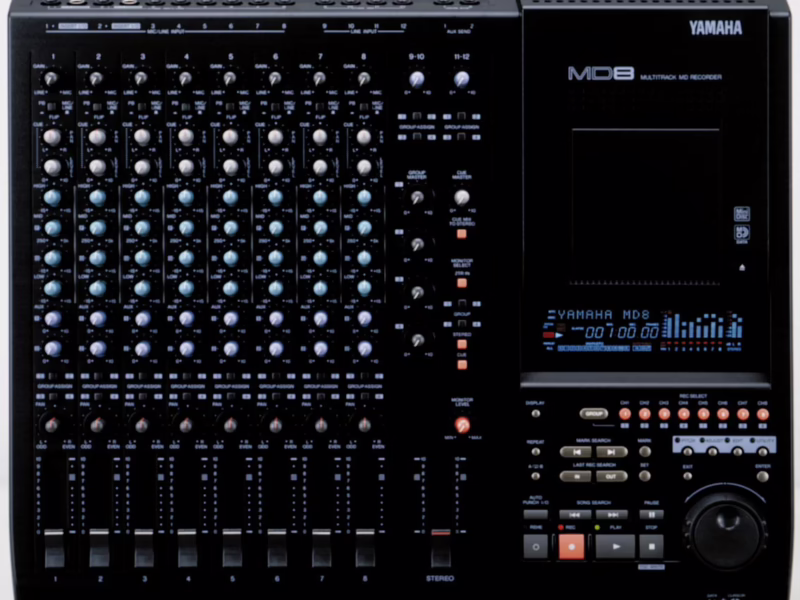Go to next marker using MARK SEARCH forward

611,452
